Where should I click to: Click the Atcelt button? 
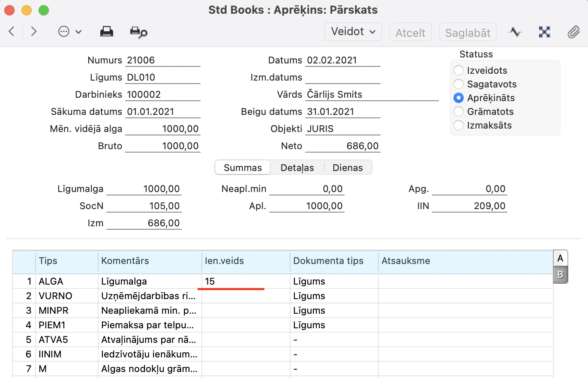click(x=410, y=33)
